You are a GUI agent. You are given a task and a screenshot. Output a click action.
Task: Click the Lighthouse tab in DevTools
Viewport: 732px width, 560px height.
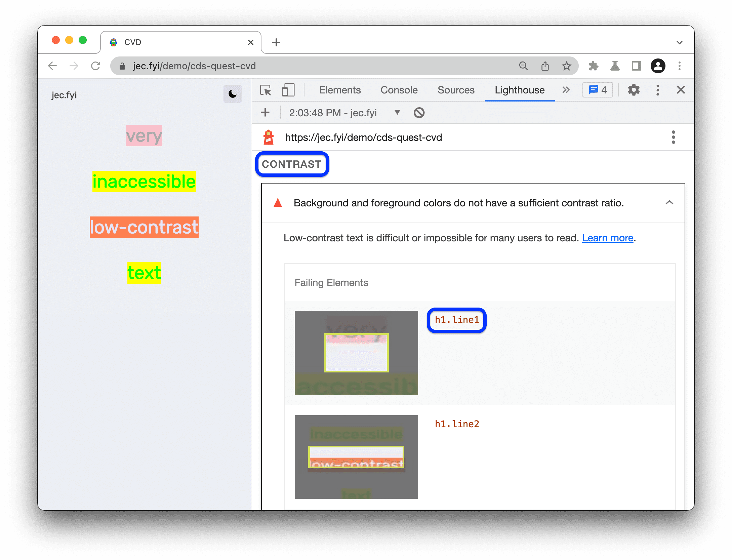click(519, 90)
